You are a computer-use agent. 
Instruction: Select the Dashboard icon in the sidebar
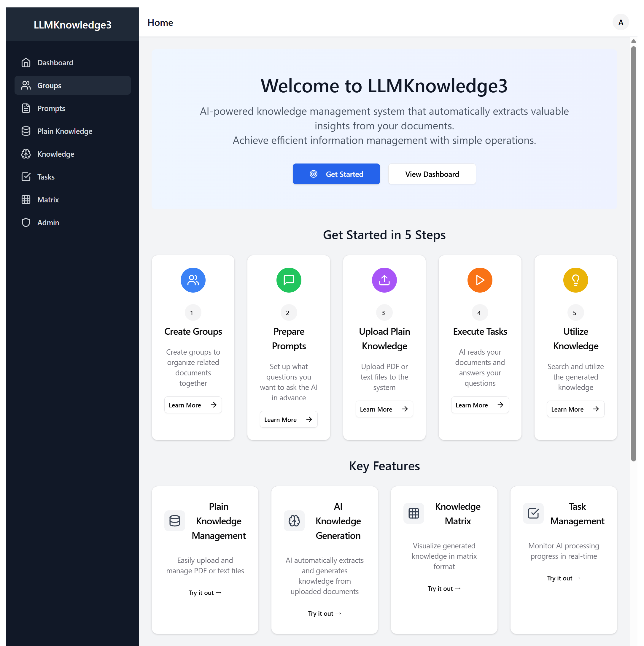[x=26, y=63]
